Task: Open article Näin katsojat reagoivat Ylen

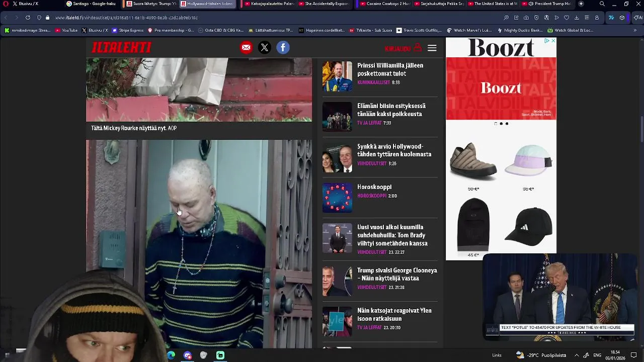Action: pyautogui.click(x=394, y=315)
